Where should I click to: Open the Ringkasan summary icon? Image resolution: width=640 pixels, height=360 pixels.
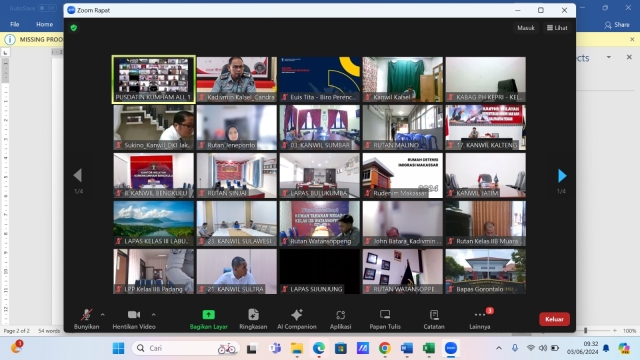pos(253,319)
